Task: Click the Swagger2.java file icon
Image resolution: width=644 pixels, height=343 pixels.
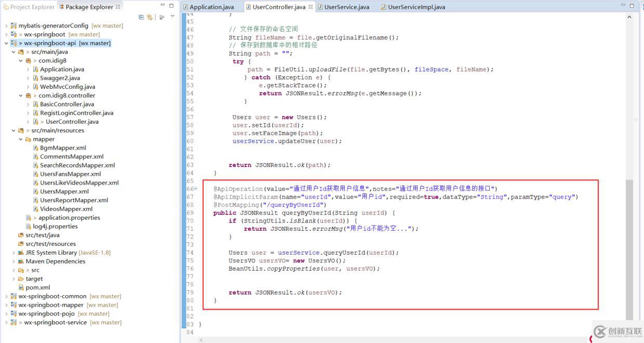Action: pos(35,78)
